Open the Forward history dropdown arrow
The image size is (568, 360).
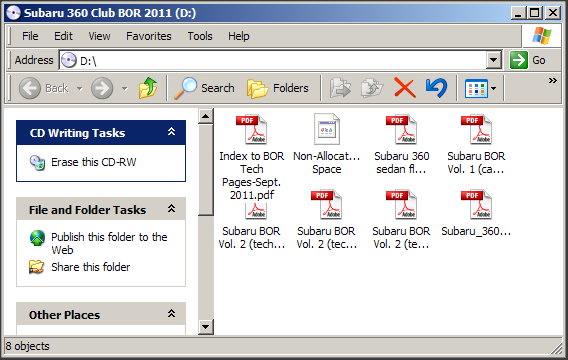[125, 88]
